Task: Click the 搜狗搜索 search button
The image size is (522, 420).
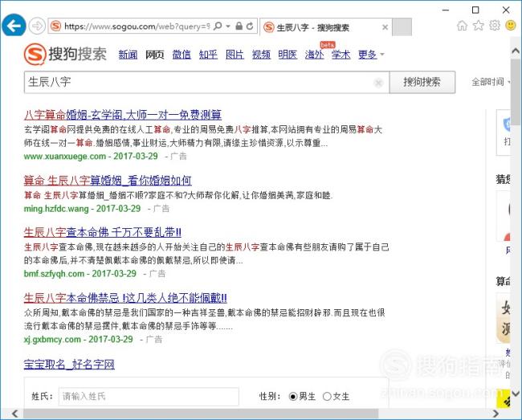Action: (422, 82)
